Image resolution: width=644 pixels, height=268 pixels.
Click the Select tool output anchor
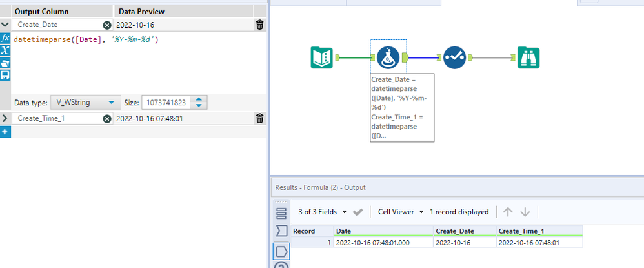tap(470, 57)
